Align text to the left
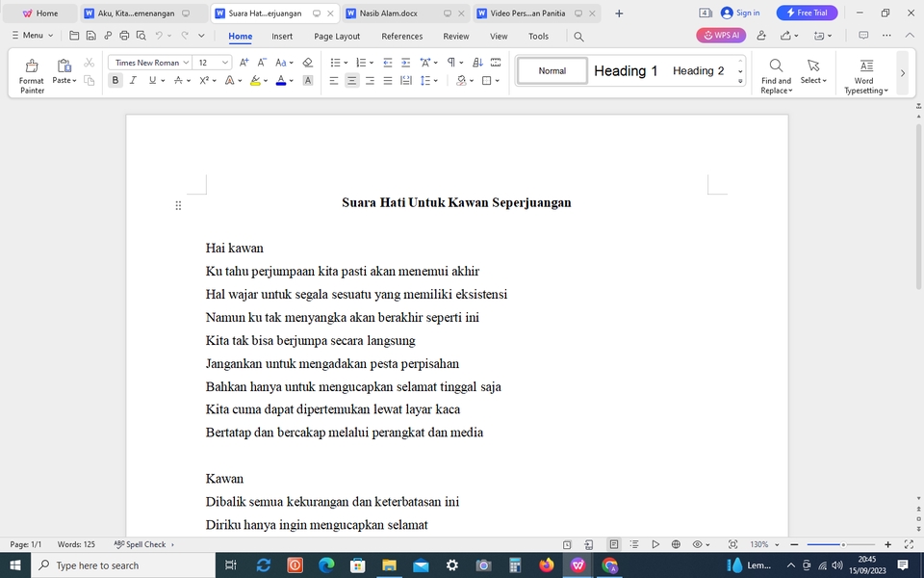924x578 pixels. (x=334, y=81)
